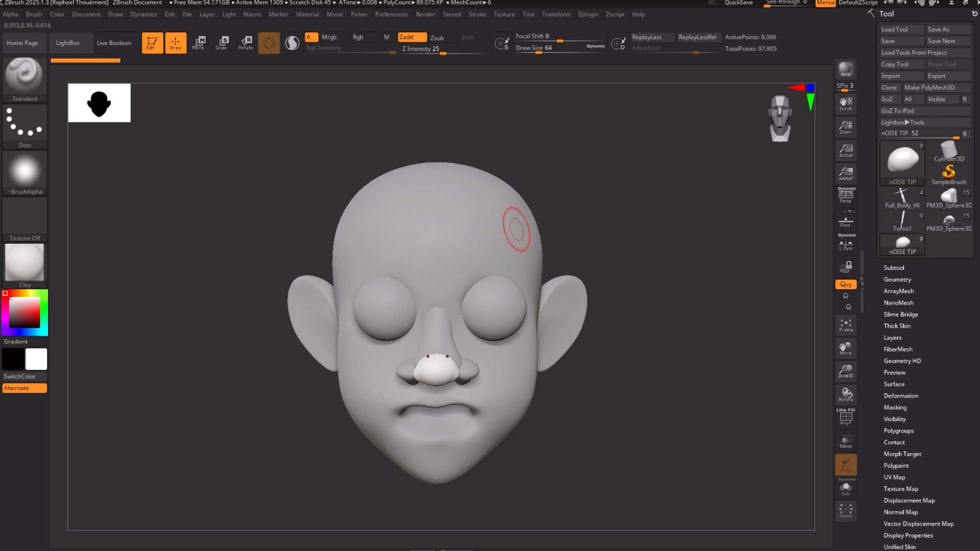Toggle Zsub sculpt mode
The height and width of the screenshot is (551, 980).
tap(437, 38)
